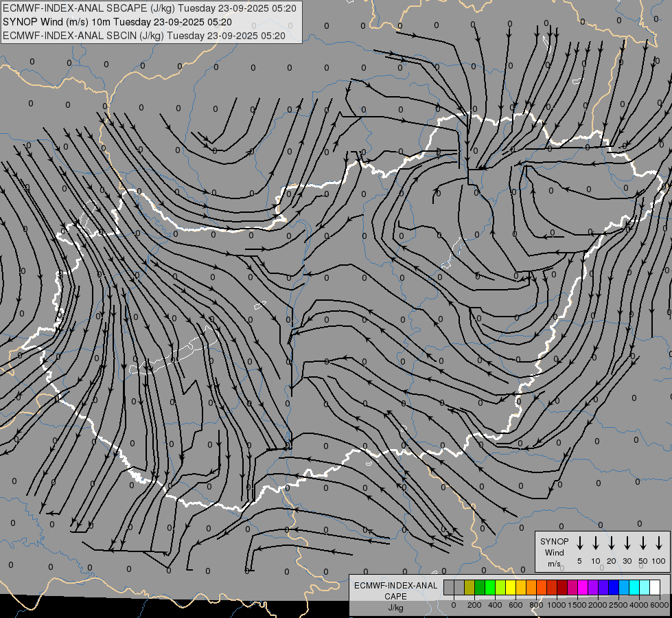Click the wind arrow above the 50 label

coord(643,543)
